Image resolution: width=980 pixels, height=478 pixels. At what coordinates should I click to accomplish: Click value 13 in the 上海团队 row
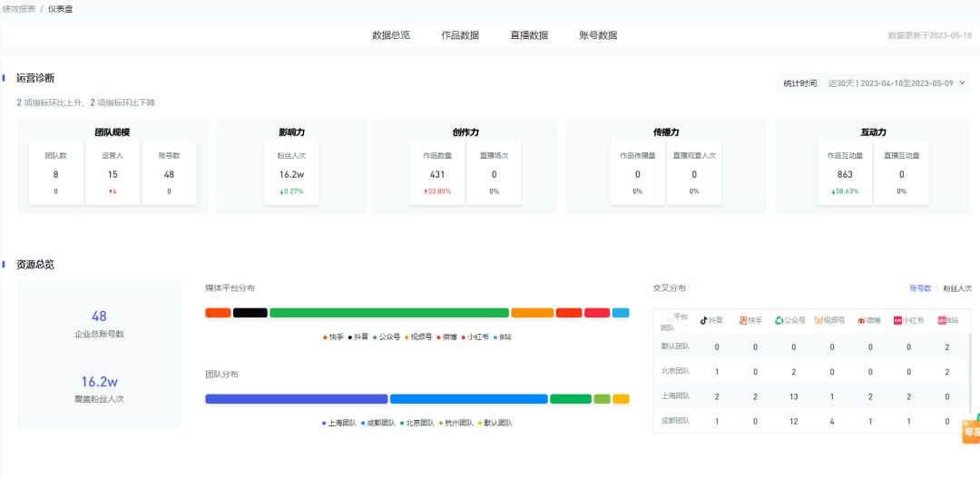click(x=794, y=396)
